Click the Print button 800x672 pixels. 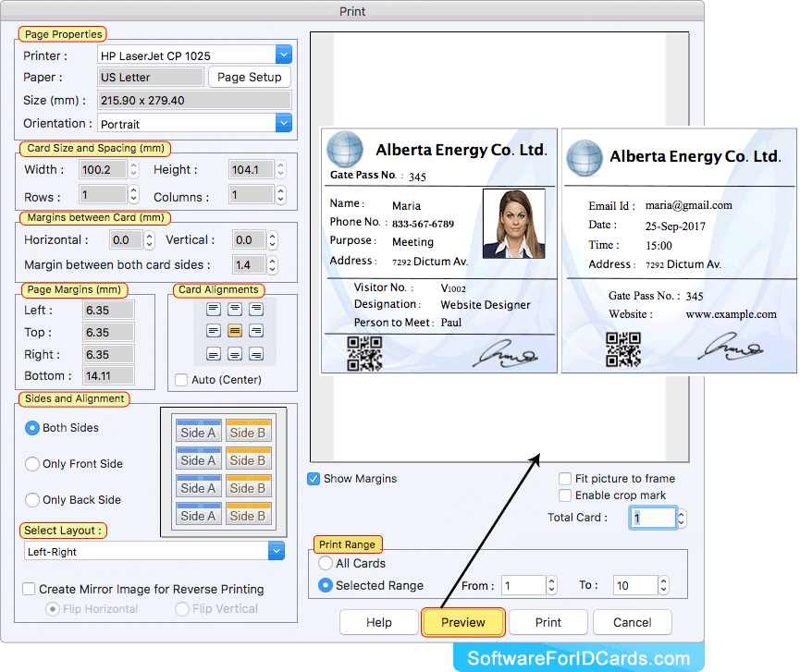548,622
